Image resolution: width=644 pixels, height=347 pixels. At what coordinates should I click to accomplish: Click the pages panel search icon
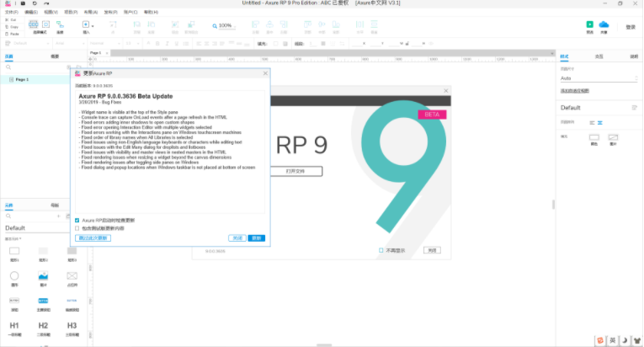pos(8,67)
